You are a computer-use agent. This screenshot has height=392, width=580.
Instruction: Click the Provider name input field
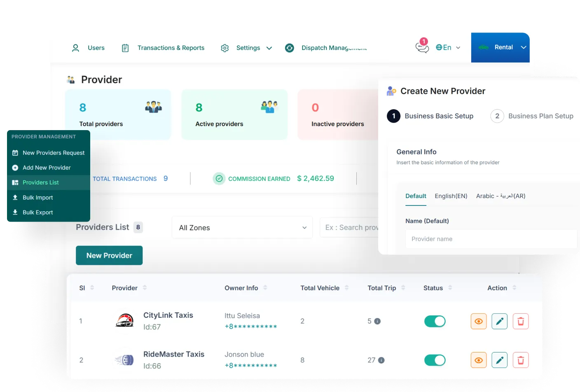(x=490, y=239)
